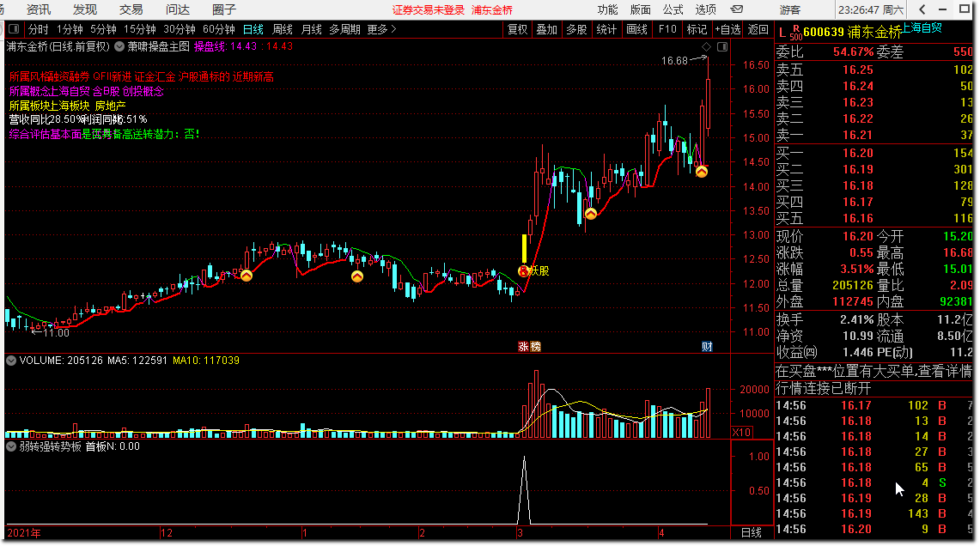The width and height of the screenshot is (980, 546).
Task: Click the diamond icon at chart top right
Action: coord(706,47)
